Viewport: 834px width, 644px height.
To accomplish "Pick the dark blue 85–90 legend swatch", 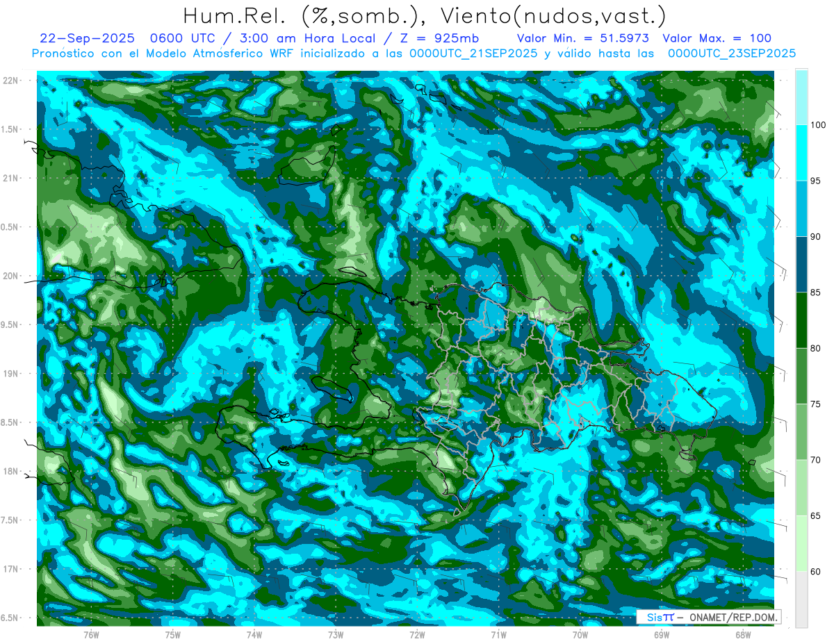I will point(801,265).
